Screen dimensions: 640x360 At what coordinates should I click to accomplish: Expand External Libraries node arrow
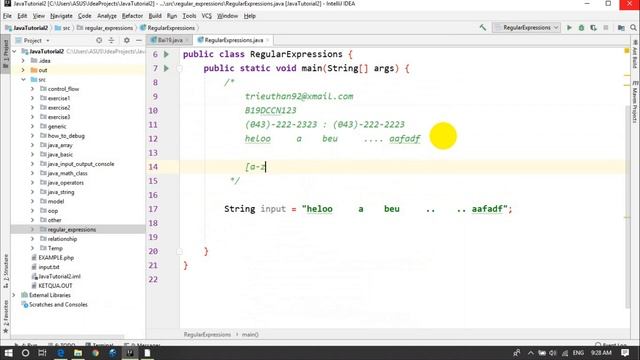pos(14,295)
